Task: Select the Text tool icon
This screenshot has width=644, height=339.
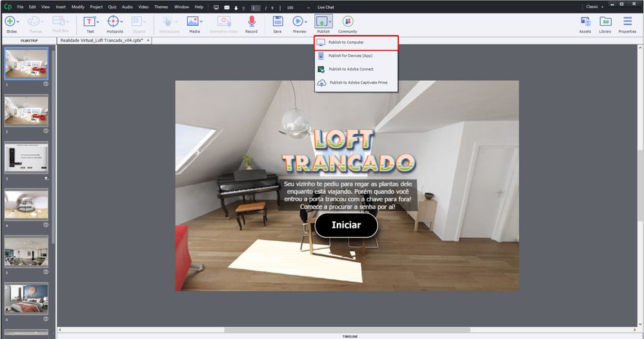Action: click(x=90, y=21)
